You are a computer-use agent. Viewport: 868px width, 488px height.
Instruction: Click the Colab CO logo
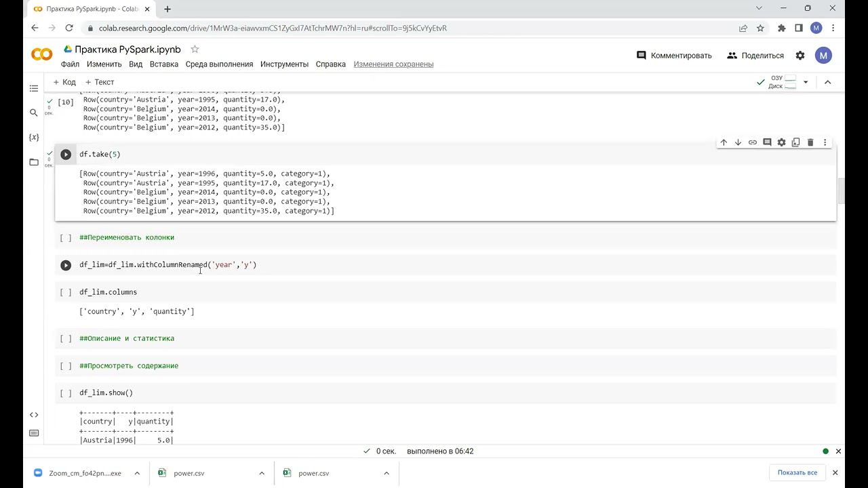tap(42, 55)
